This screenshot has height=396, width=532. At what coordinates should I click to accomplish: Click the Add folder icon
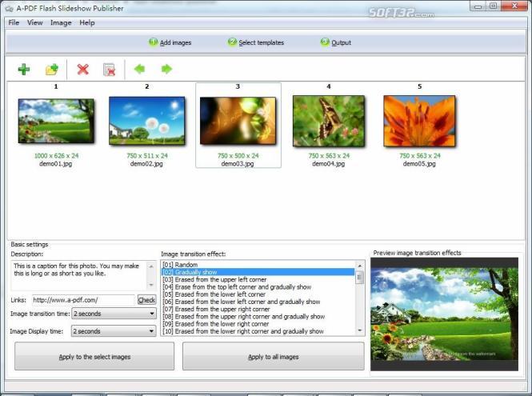52,70
